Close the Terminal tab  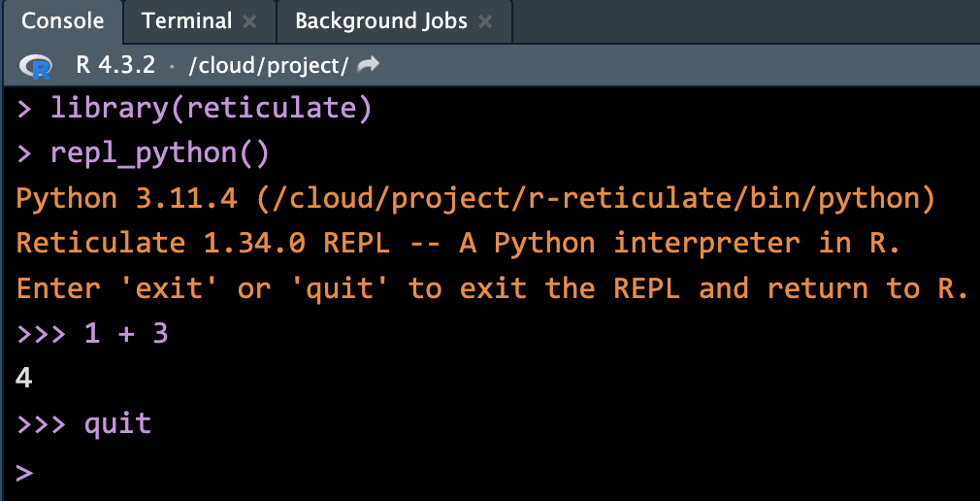(250, 21)
